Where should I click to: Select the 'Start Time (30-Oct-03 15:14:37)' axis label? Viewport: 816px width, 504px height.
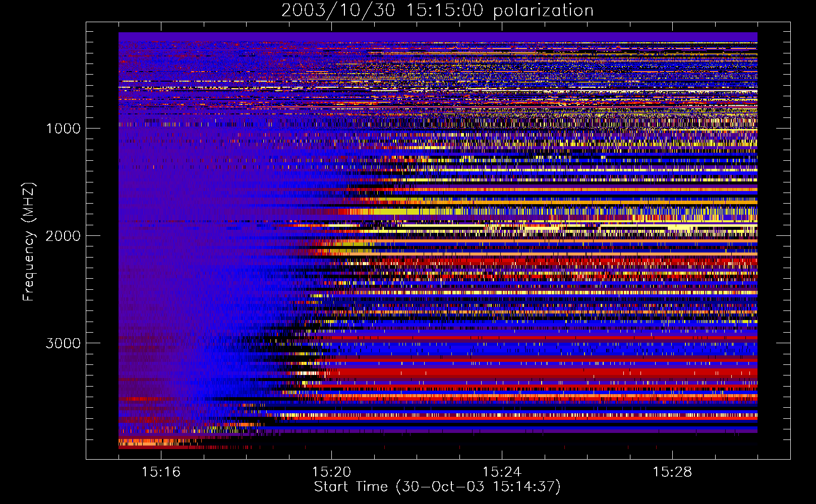point(437,487)
